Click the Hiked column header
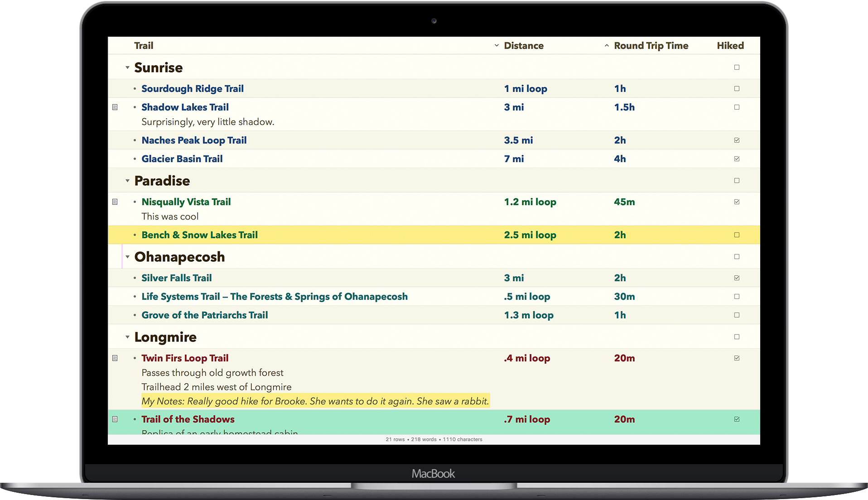868x500 pixels. (x=730, y=46)
